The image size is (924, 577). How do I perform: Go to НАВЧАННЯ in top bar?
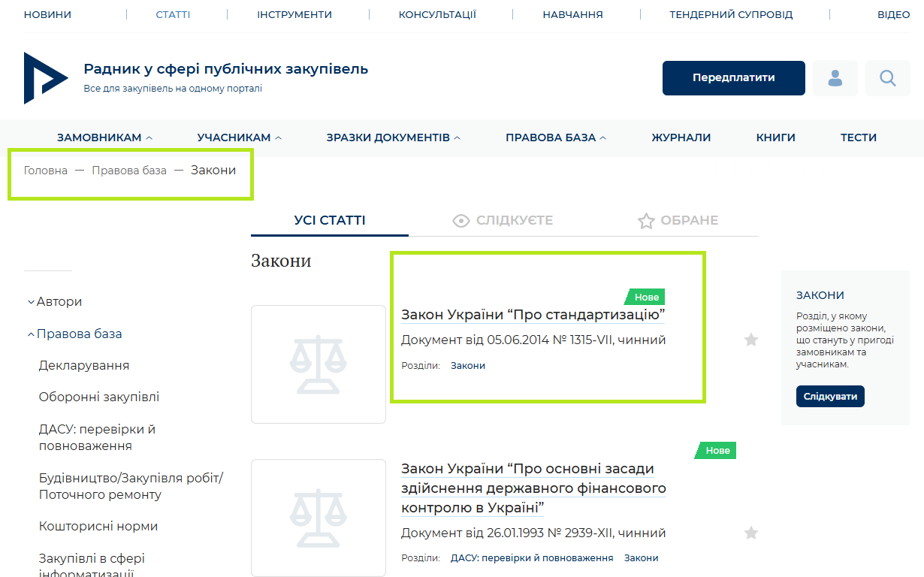point(572,14)
